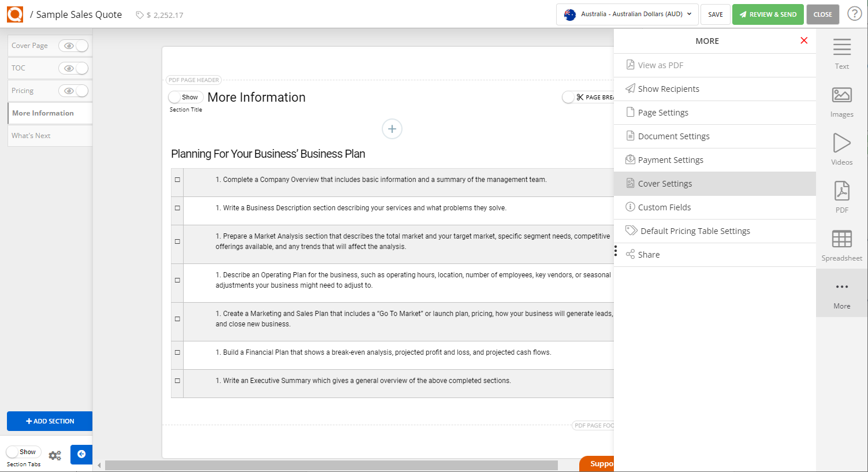
Task: Click the Add Section button
Action: (x=49, y=421)
